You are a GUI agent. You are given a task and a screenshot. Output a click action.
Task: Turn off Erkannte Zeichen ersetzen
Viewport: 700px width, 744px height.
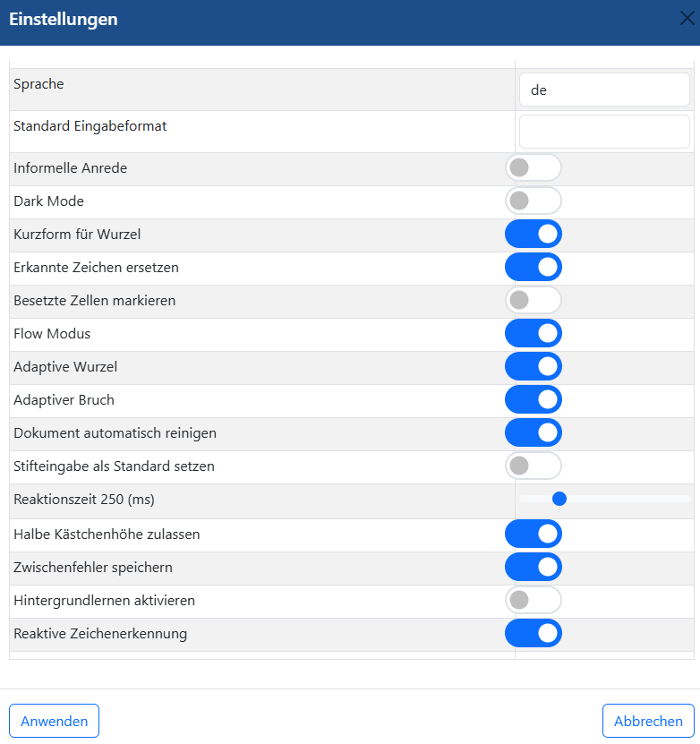pos(534,267)
